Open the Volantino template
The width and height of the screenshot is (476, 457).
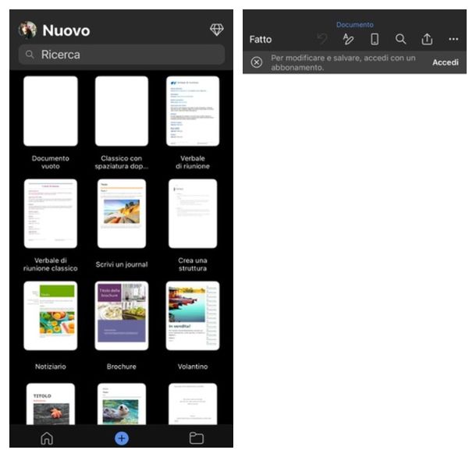point(193,316)
